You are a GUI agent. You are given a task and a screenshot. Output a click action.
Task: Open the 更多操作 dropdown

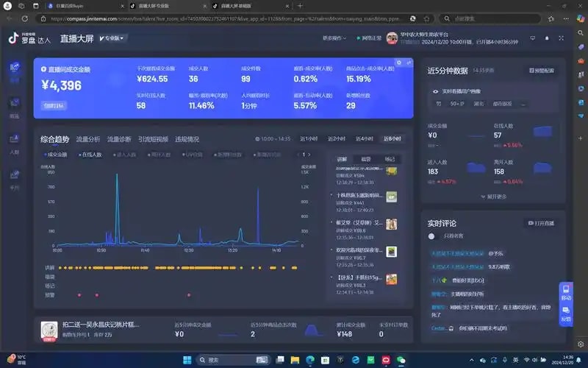pyautogui.click(x=334, y=38)
